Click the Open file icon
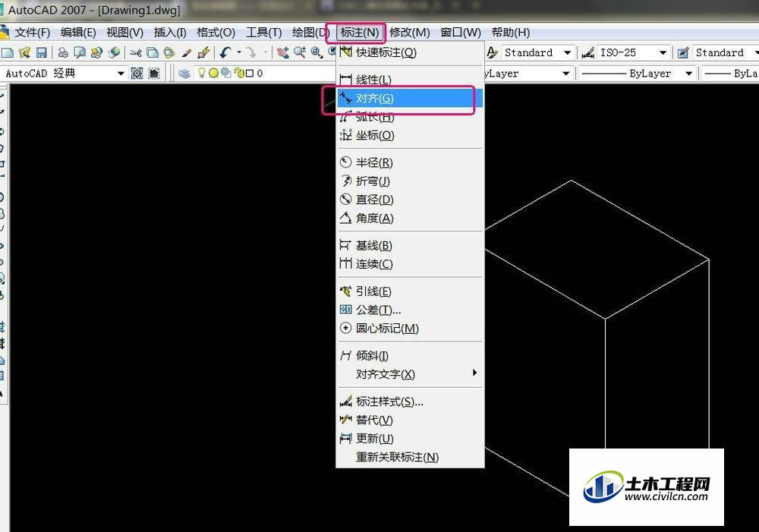 click(x=25, y=52)
